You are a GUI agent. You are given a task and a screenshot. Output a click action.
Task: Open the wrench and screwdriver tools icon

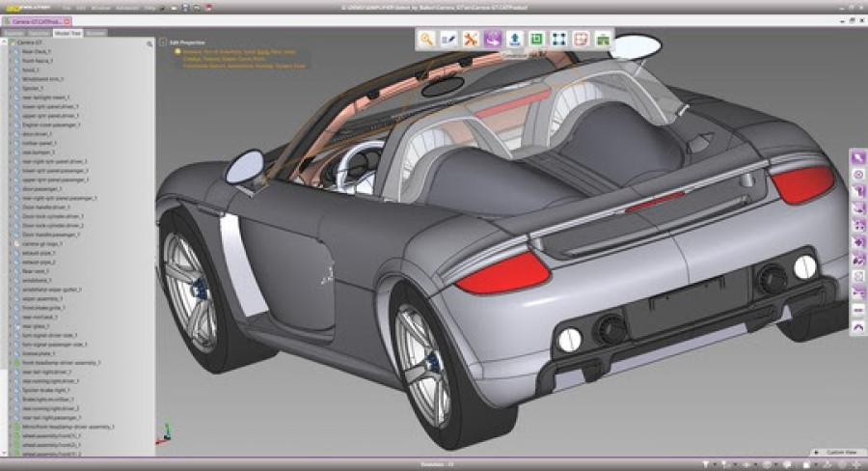(x=471, y=40)
